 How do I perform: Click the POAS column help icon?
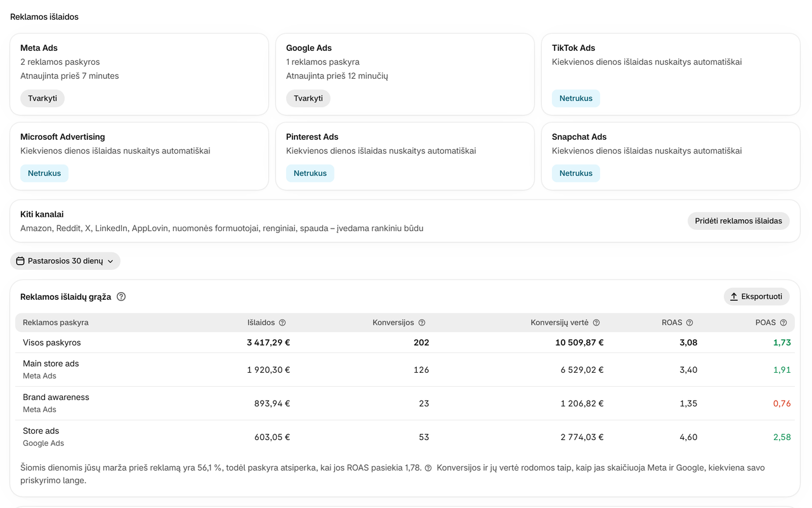tap(783, 323)
